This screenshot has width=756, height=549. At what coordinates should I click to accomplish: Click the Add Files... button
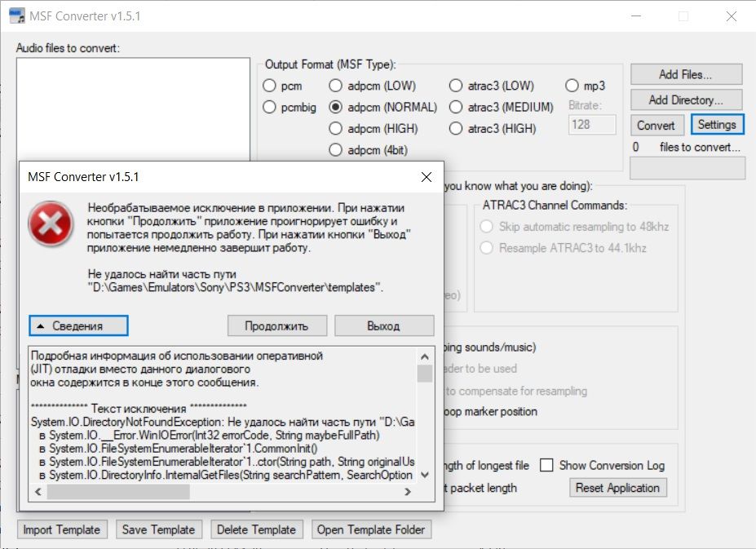[x=686, y=74]
